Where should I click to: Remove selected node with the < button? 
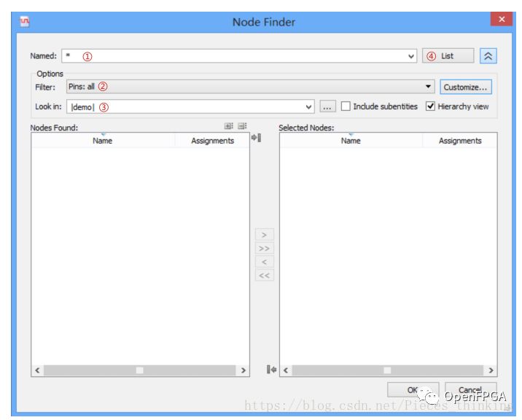click(x=265, y=262)
